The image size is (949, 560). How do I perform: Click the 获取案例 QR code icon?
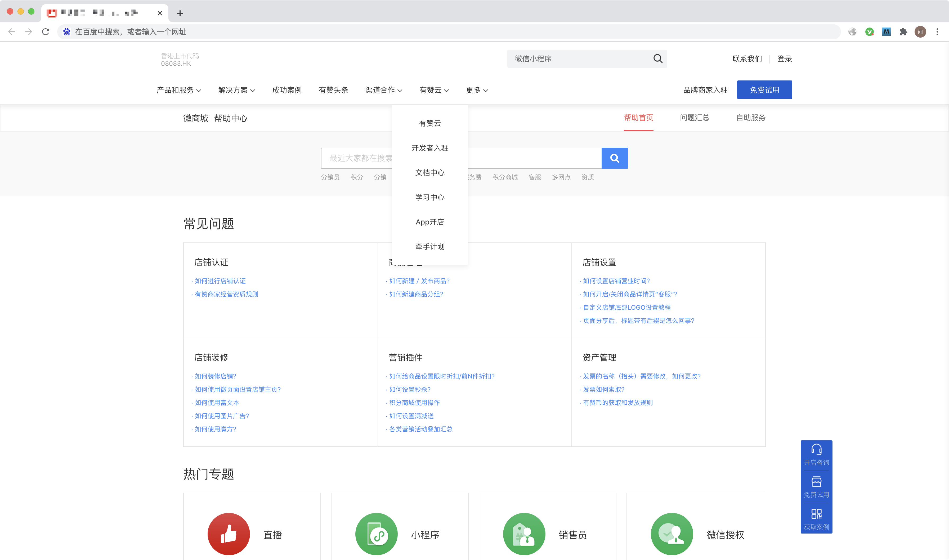click(x=817, y=514)
